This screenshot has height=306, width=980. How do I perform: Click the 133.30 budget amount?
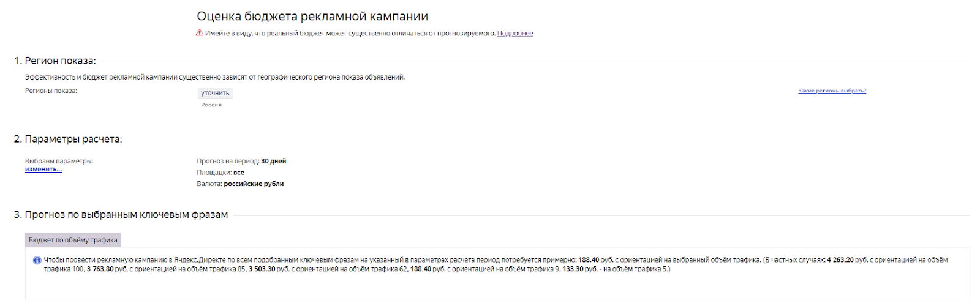573,269
